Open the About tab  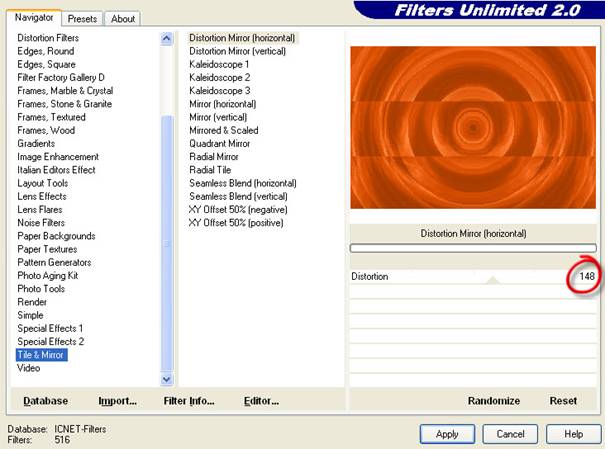tap(123, 19)
